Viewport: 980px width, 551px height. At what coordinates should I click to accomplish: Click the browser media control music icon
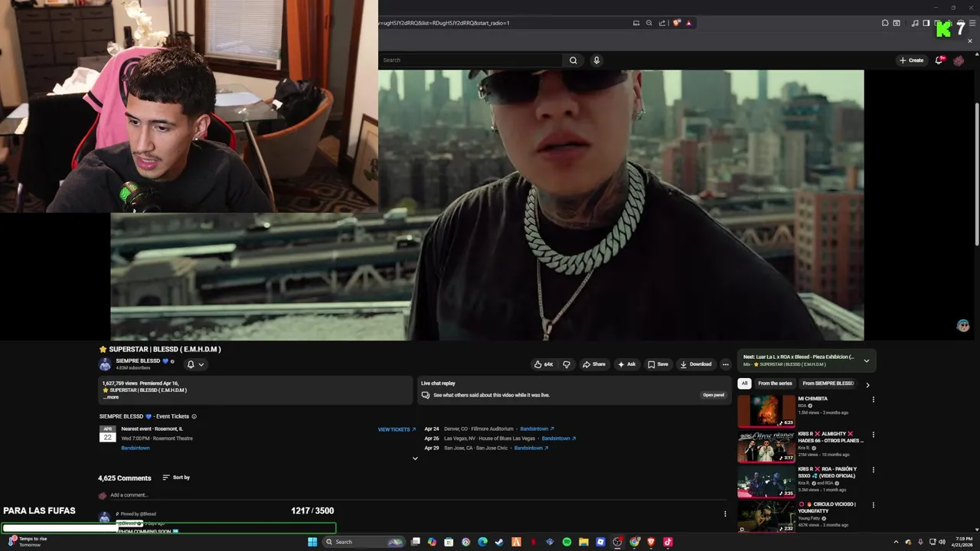pyautogui.click(x=915, y=23)
